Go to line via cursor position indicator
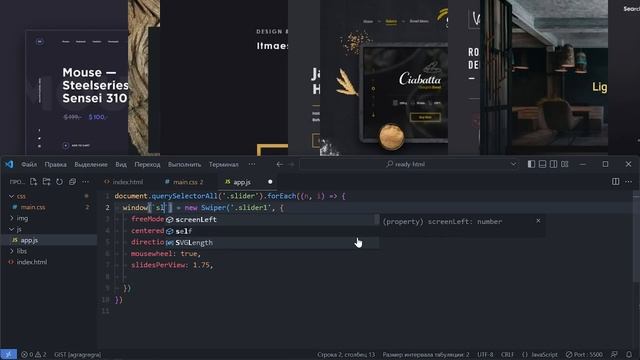Image resolution: width=640 pixels, height=360 pixels. (346, 355)
